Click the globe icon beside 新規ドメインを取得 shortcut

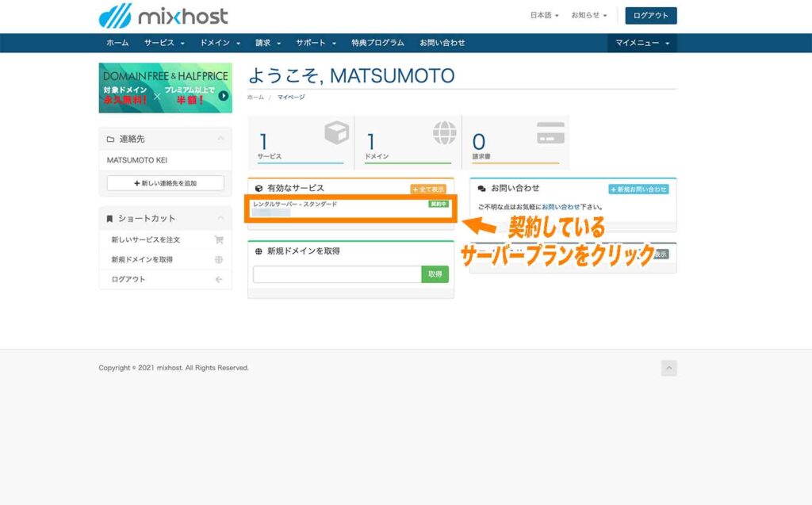[x=220, y=260]
